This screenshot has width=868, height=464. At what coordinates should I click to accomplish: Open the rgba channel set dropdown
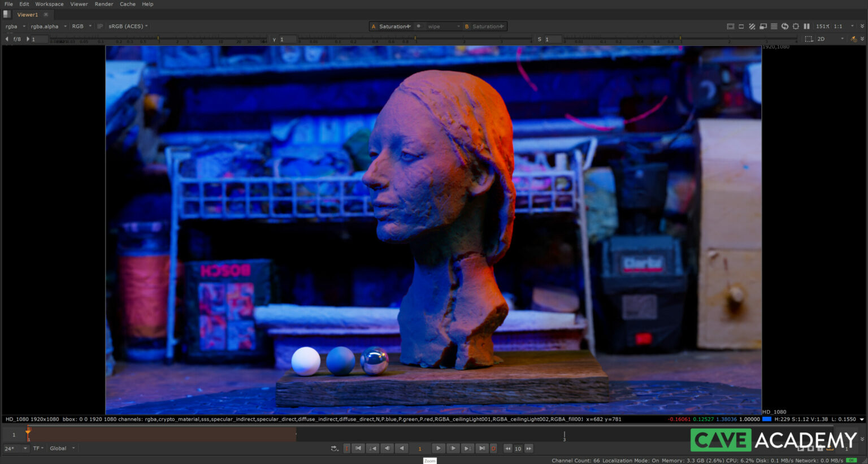[15, 27]
